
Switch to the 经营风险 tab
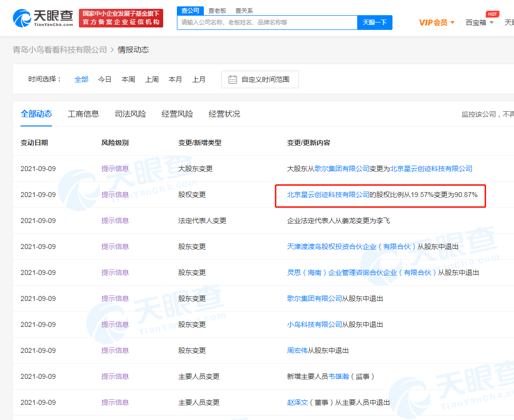pyautogui.click(x=177, y=114)
